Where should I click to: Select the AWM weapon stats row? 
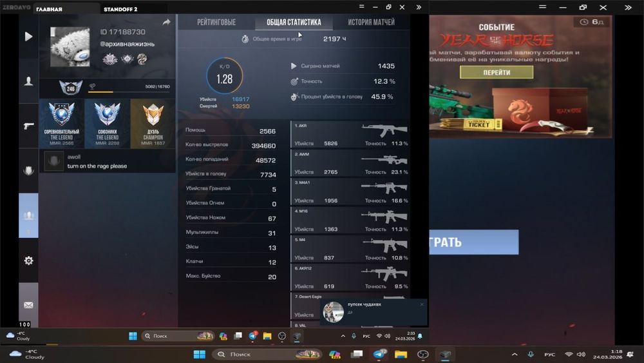point(350,163)
